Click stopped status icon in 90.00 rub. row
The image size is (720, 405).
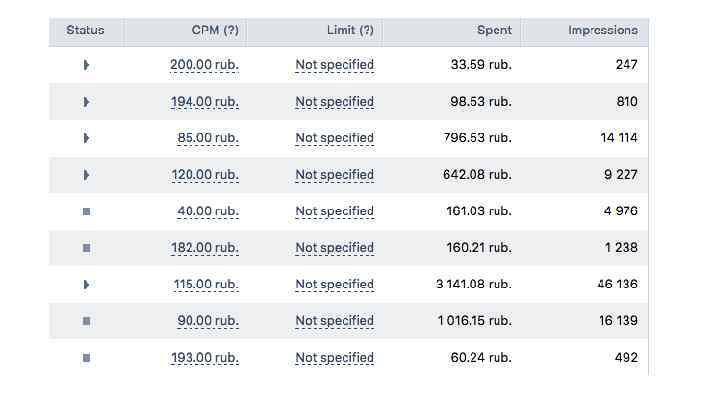(x=86, y=321)
